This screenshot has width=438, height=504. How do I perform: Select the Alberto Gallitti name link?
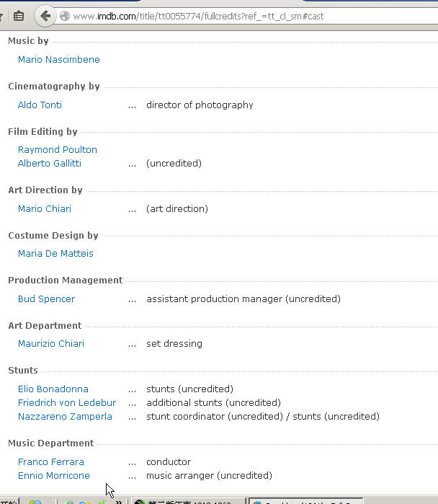pyautogui.click(x=50, y=163)
